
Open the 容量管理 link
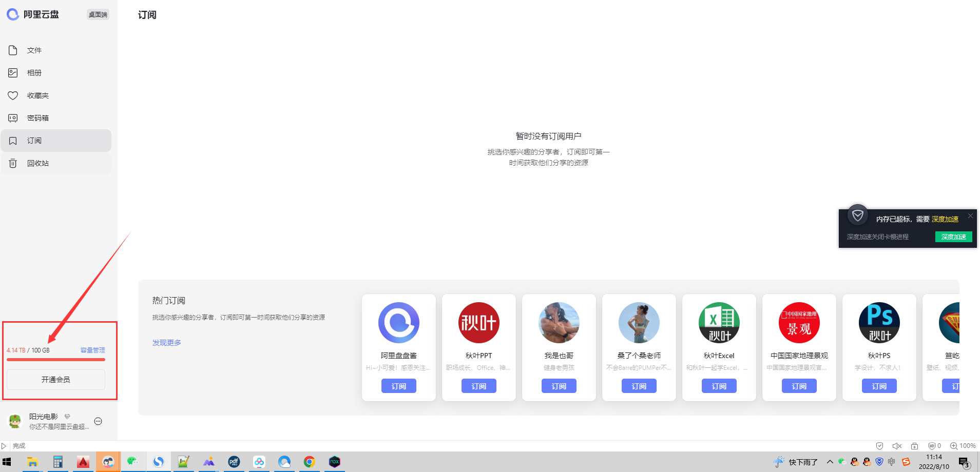92,350
